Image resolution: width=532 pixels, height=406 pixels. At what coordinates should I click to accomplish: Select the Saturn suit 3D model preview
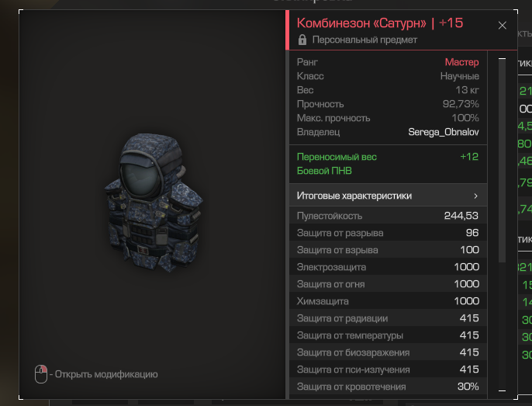coord(154,203)
